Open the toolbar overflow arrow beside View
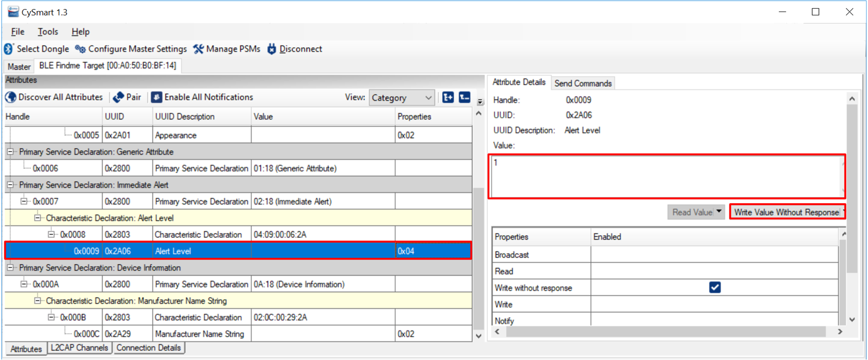This screenshot has width=868, height=360. pos(480,102)
